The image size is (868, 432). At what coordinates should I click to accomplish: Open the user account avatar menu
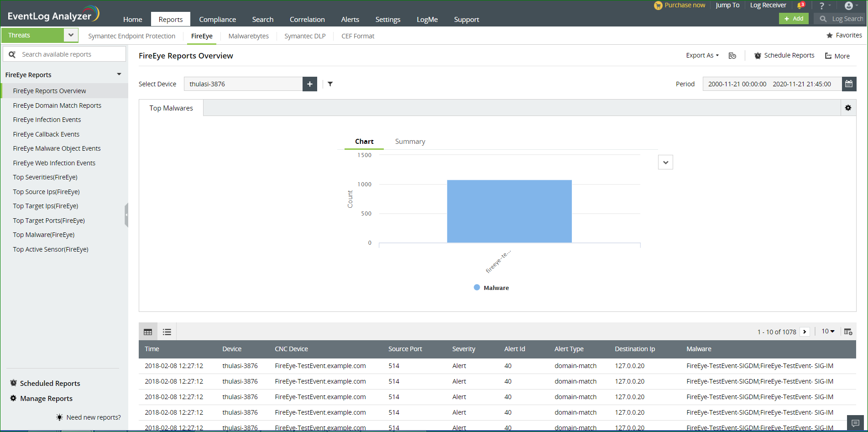point(849,5)
